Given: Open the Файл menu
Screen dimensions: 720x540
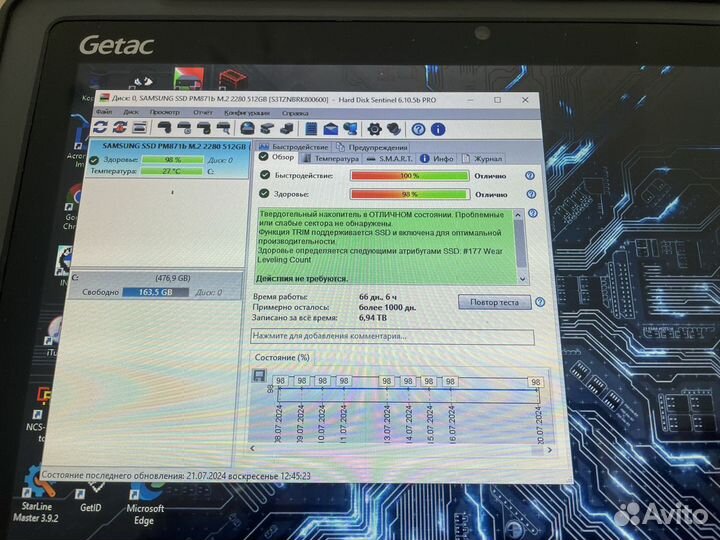Looking at the screenshot, I should (x=104, y=112).
